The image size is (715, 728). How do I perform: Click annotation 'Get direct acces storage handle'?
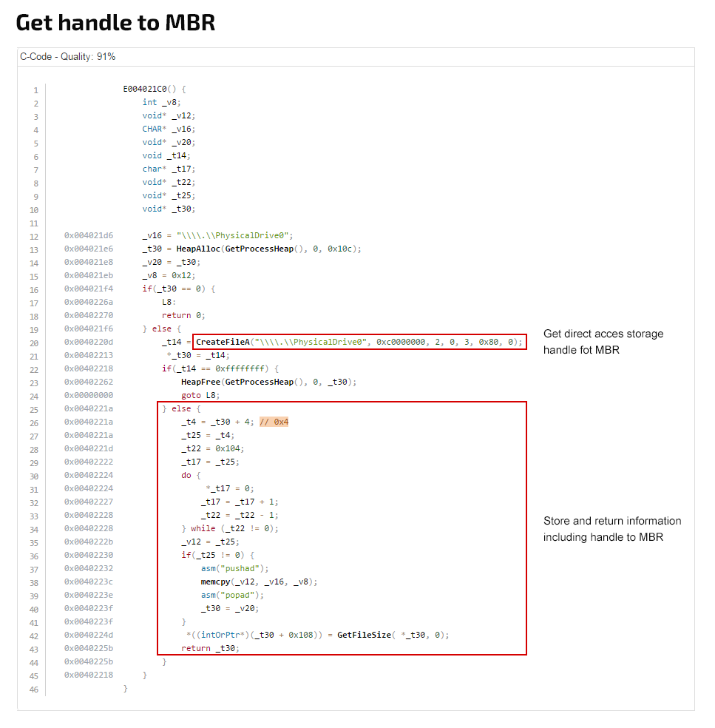[603, 342]
